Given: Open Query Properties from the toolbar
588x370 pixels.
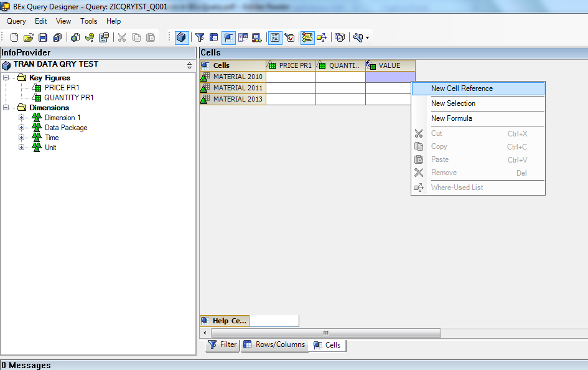Looking at the screenshot, I should point(274,37).
